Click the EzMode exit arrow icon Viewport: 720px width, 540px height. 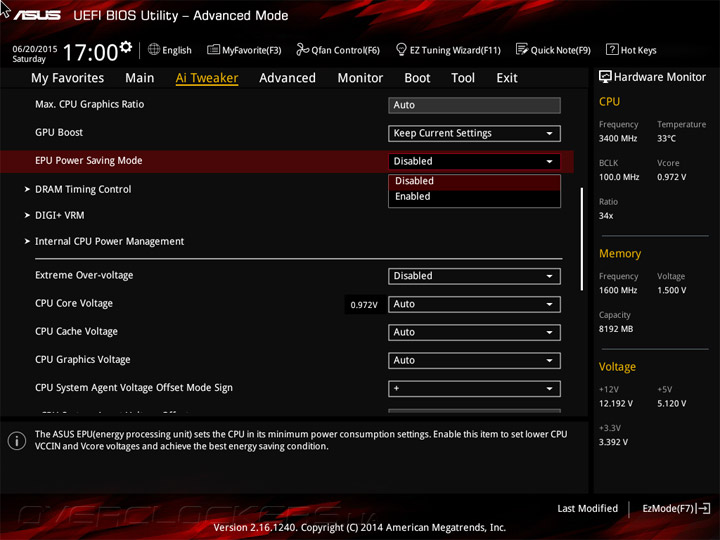point(704,508)
